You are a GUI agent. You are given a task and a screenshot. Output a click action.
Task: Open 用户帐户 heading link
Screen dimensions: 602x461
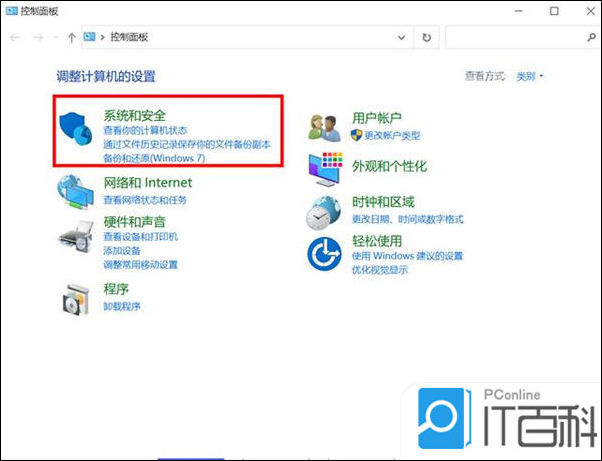377,118
